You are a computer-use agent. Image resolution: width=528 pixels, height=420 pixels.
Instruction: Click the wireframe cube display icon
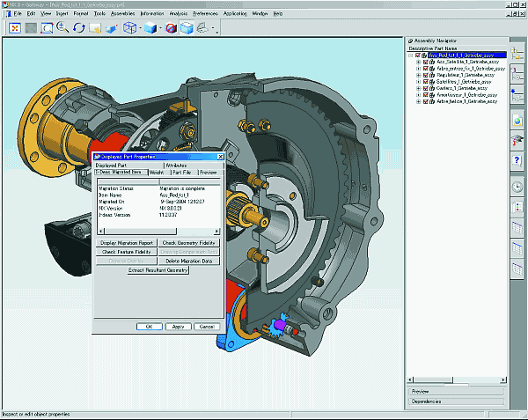[x=129, y=28]
